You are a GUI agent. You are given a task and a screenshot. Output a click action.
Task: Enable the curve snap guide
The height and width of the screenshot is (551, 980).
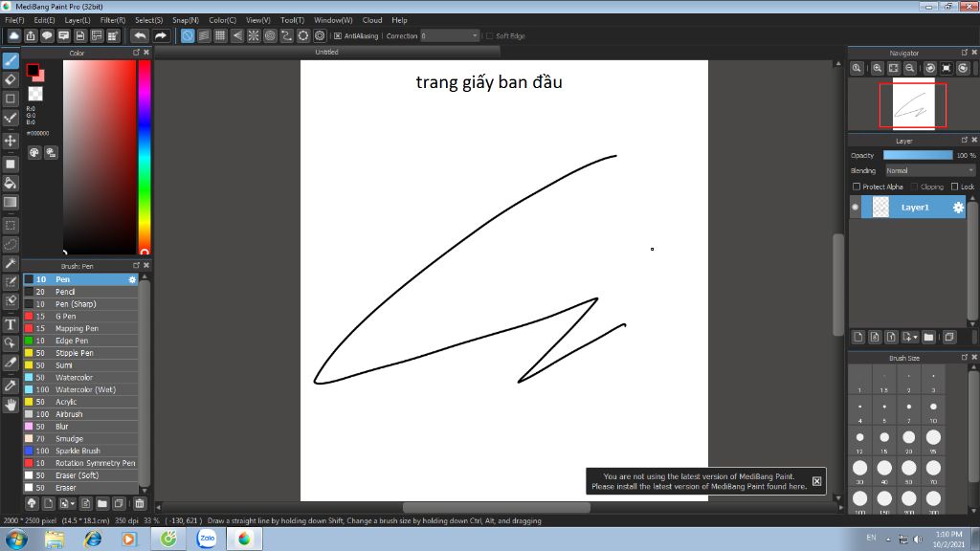coord(286,36)
